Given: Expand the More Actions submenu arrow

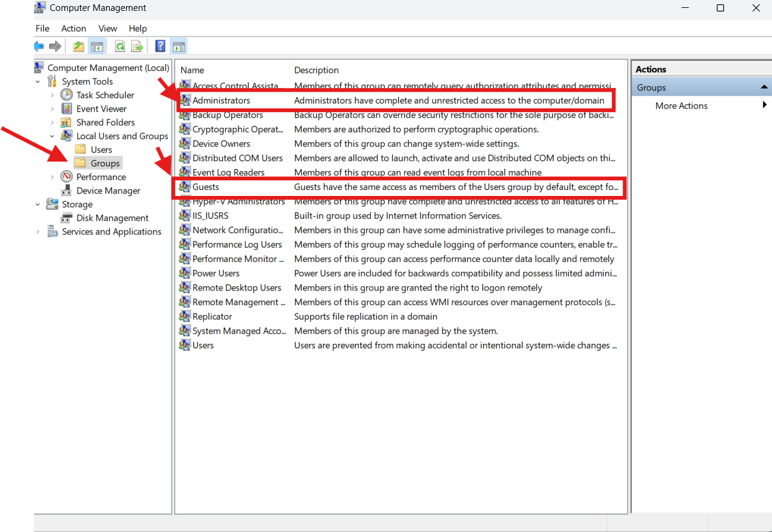Looking at the screenshot, I should [765, 106].
